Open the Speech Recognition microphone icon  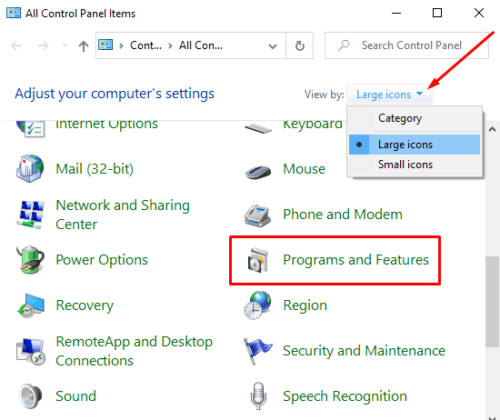click(258, 396)
